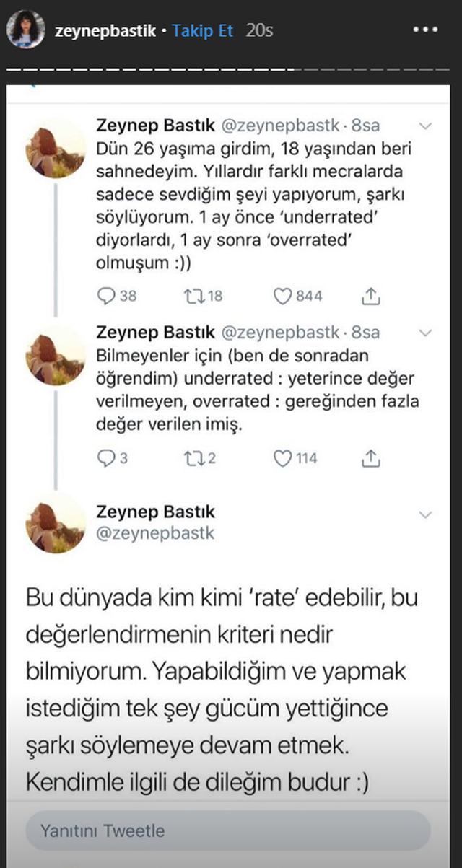The image size is (462, 868).
Task: Toggle the heart on the tweet with 114 likes
Action: tap(283, 457)
